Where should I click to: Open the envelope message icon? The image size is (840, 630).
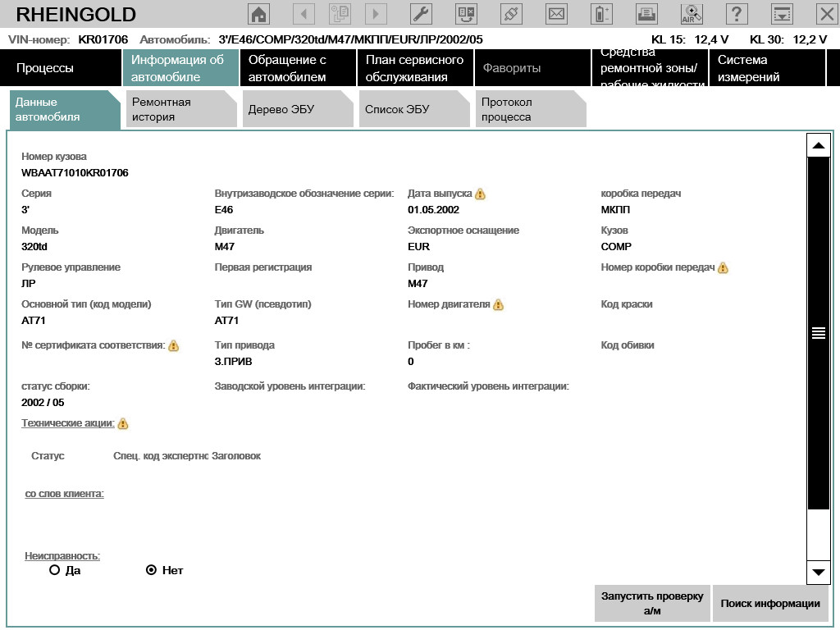click(x=556, y=14)
